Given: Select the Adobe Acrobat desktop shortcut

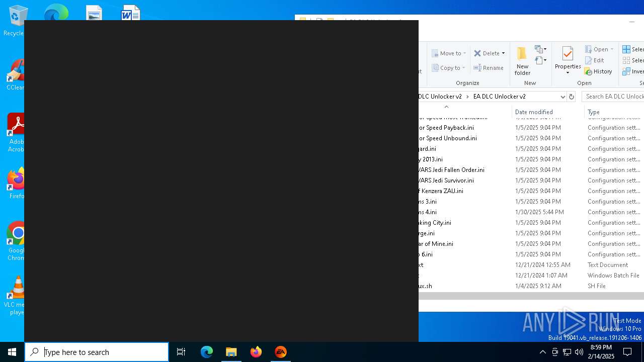Looking at the screenshot, I should [15, 133].
